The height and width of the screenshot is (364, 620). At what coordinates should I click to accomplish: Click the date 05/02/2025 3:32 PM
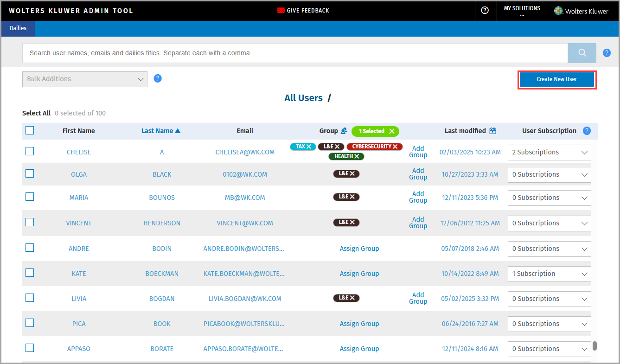point(470,299)
